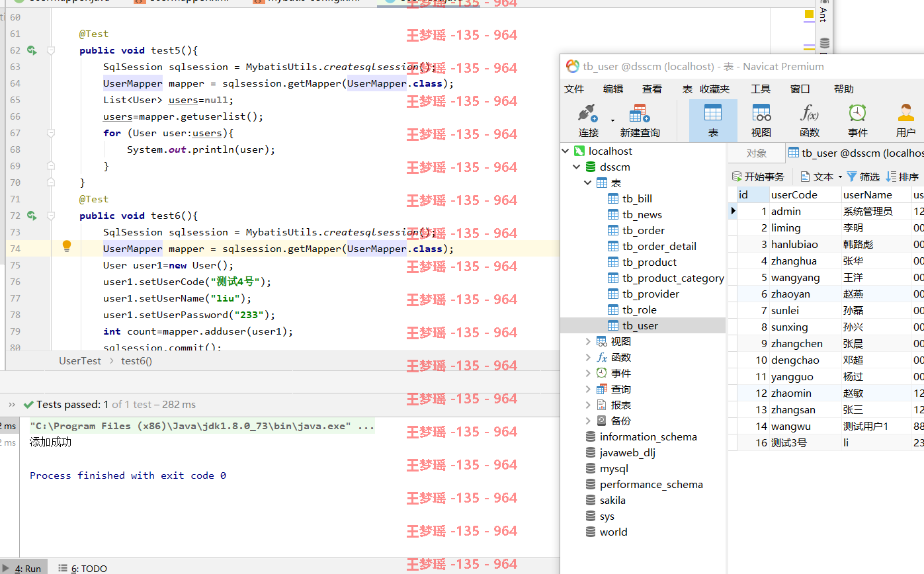The image size is (924, 574).
Task: Click the yellow inspection indicator at the editor's top right
Action: (809, 14)
